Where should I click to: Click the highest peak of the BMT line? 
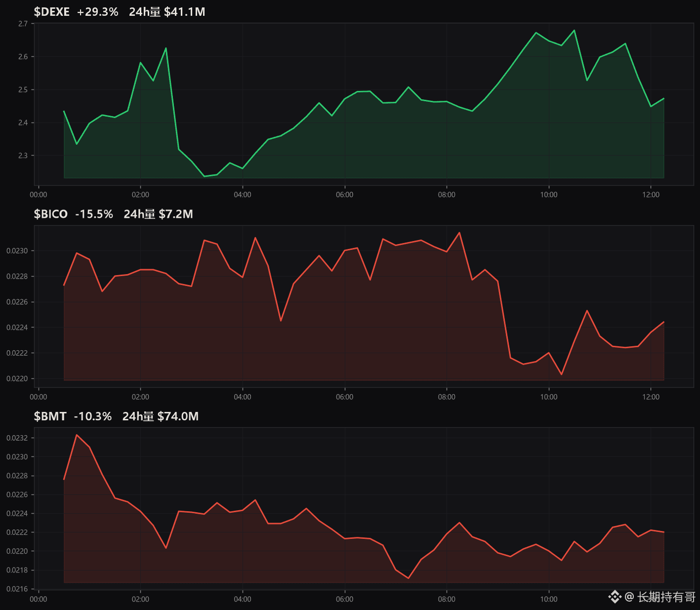click(77, 435)
